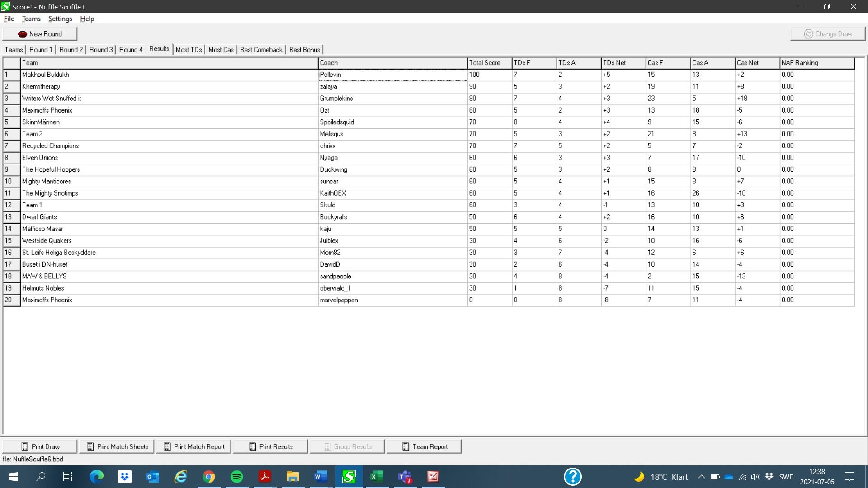Viewport: 868px width, 488px height.
Task: Open the Best Comeback tab
Action: [x=261, y=50]
